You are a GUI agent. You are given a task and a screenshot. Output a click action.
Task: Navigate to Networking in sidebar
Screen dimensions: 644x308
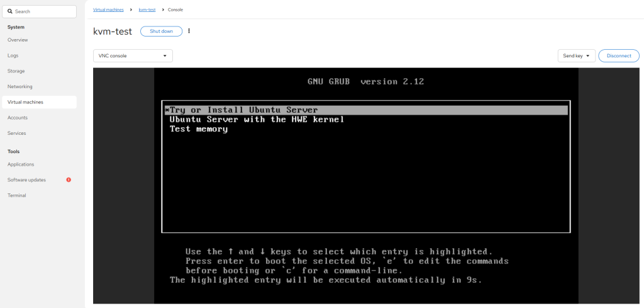click(40, 87)
